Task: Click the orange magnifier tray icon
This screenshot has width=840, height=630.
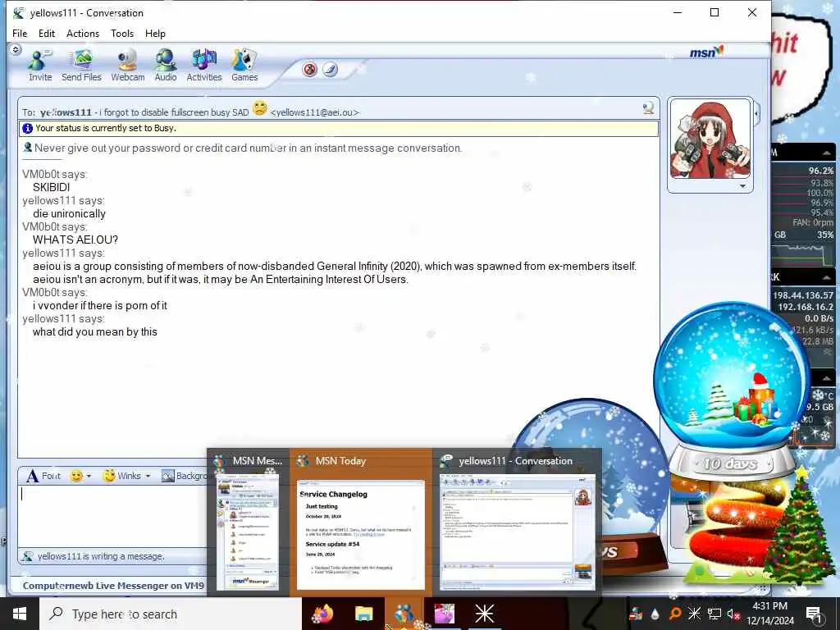Action: 675,614
